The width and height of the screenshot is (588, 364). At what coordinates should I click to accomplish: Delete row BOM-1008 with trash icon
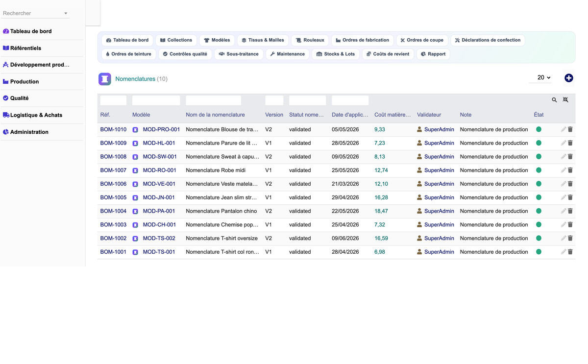pos(570,157)
